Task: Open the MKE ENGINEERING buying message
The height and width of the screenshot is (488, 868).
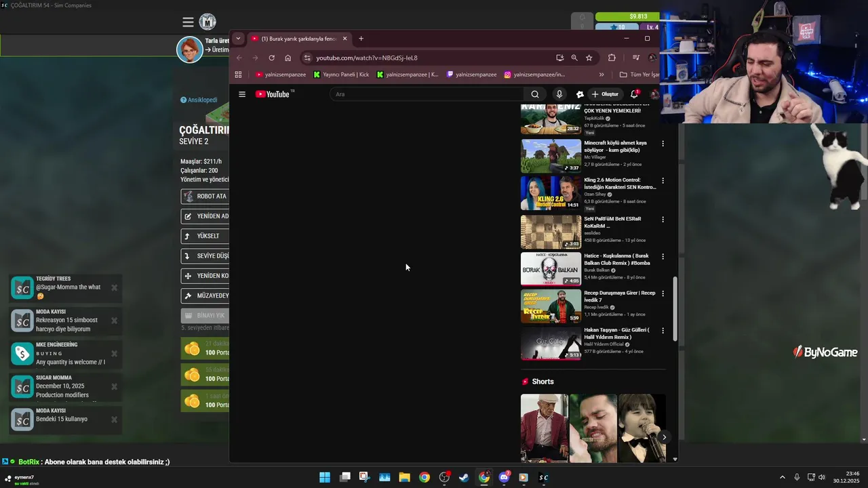Action: (65, 354)
